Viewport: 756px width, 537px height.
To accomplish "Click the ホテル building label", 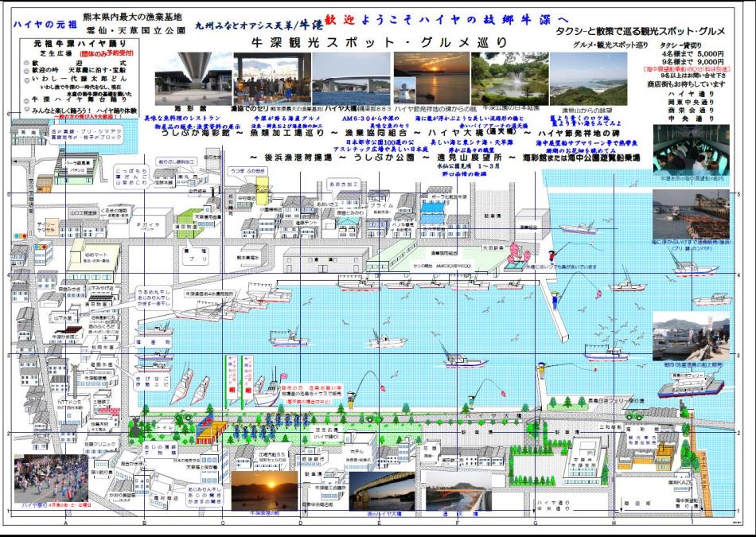I will click(357, 452).
